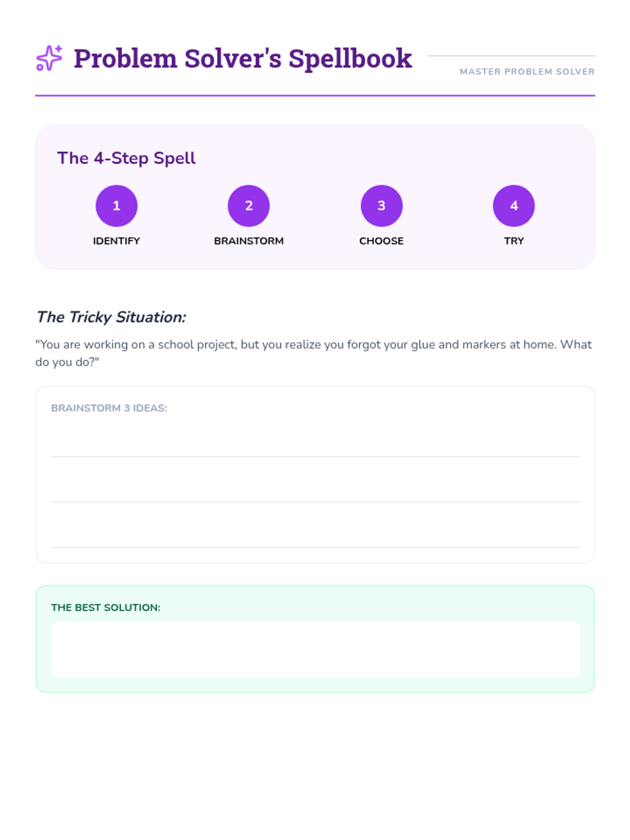Click the IDENTIFY step label

[117, 241]
